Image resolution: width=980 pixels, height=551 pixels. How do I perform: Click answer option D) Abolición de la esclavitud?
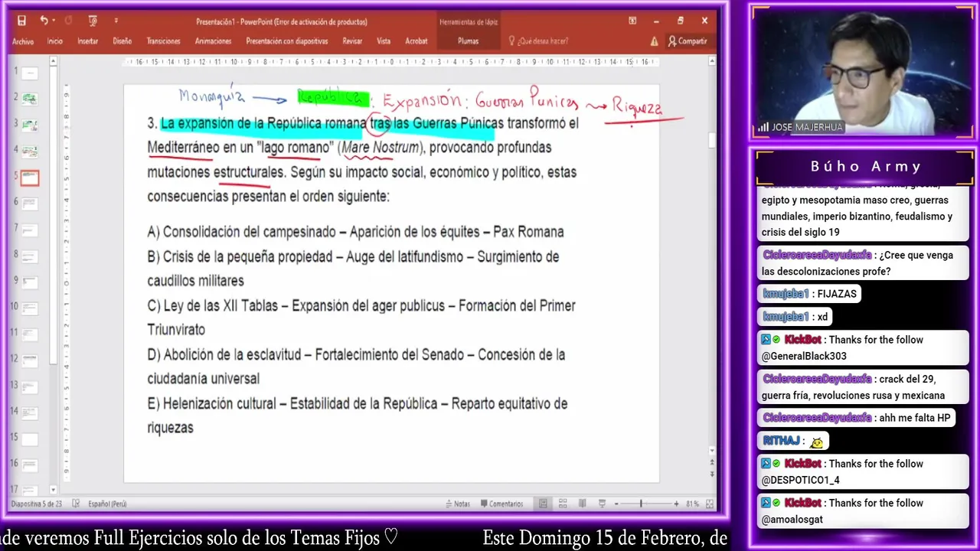pos(356,367)
